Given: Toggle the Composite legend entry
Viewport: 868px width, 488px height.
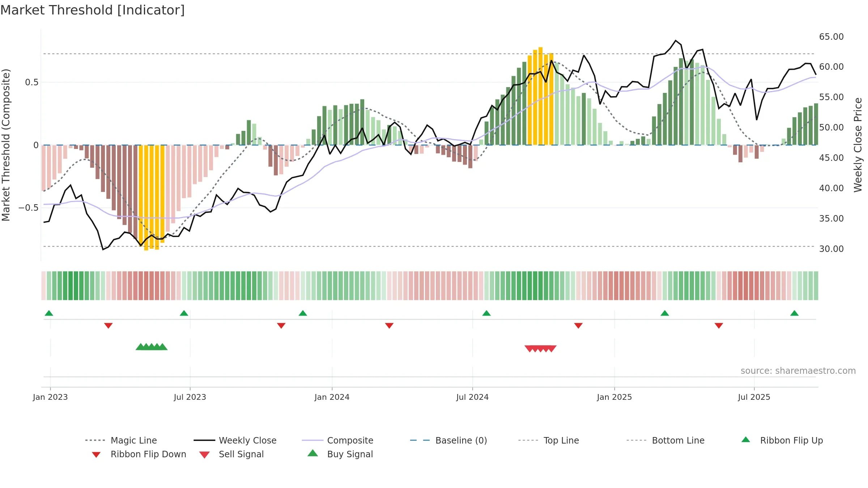Looking at the screenshot, I should click(x=337, y=440).
